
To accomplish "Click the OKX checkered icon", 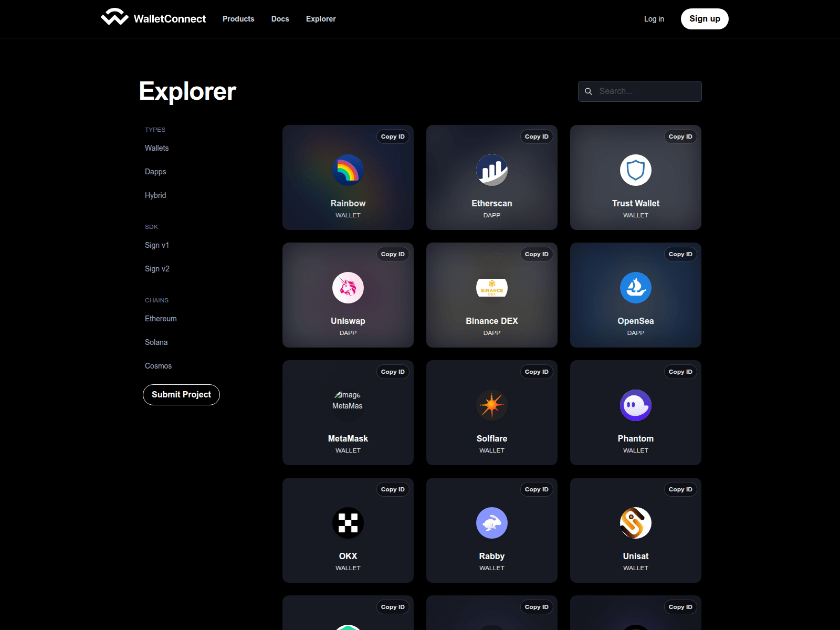I will [x=348, y=523].
